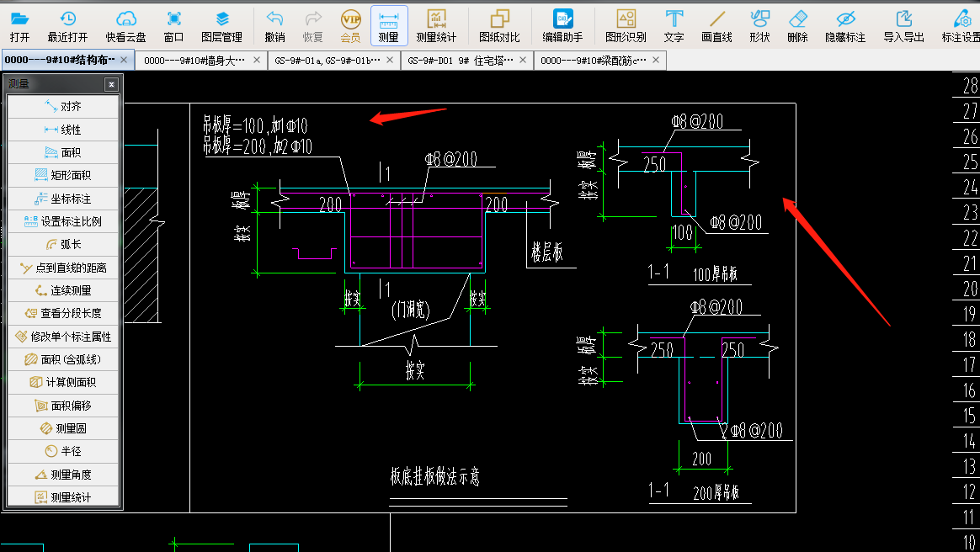Open 图层管理 layer manager
The width and height of the screenshot is (980, 552).
[222, 26]
